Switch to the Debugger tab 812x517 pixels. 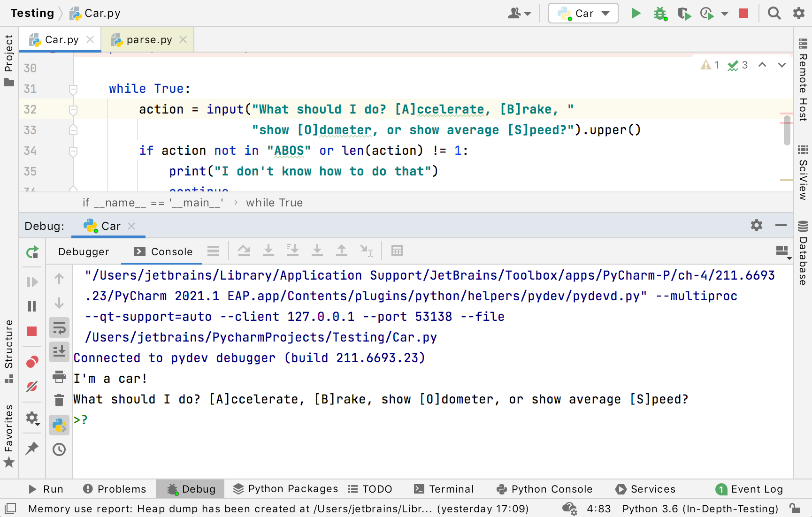[84, 251]
